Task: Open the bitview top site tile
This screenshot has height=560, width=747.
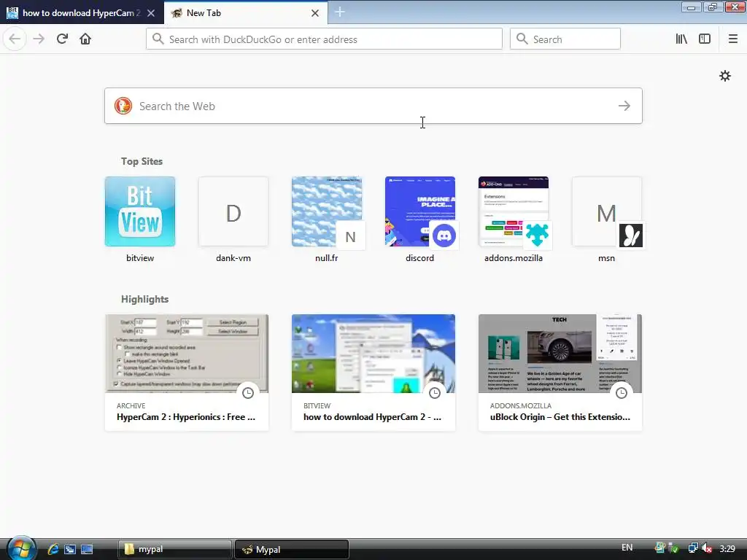Action: tap(139, 211)
